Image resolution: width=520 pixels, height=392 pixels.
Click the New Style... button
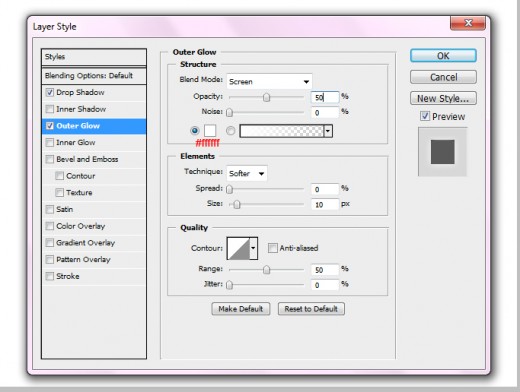(443, 98)
